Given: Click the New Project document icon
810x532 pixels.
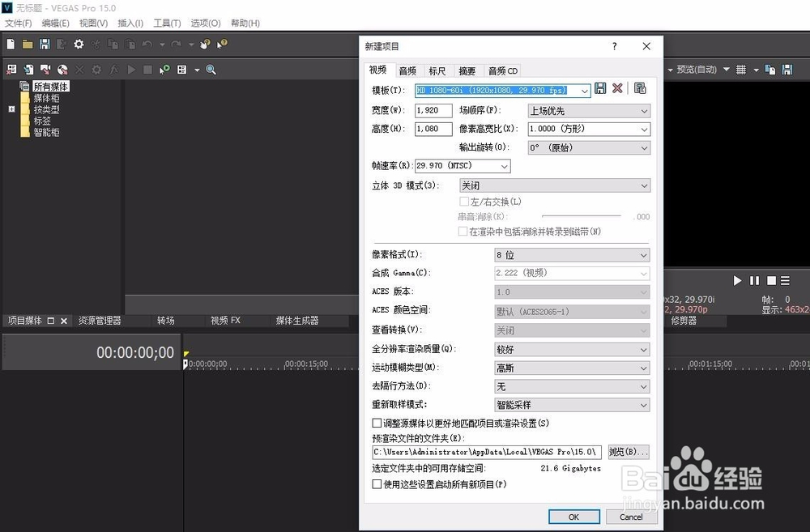Looking at the screenshot, I should click(x=11, y=45).
